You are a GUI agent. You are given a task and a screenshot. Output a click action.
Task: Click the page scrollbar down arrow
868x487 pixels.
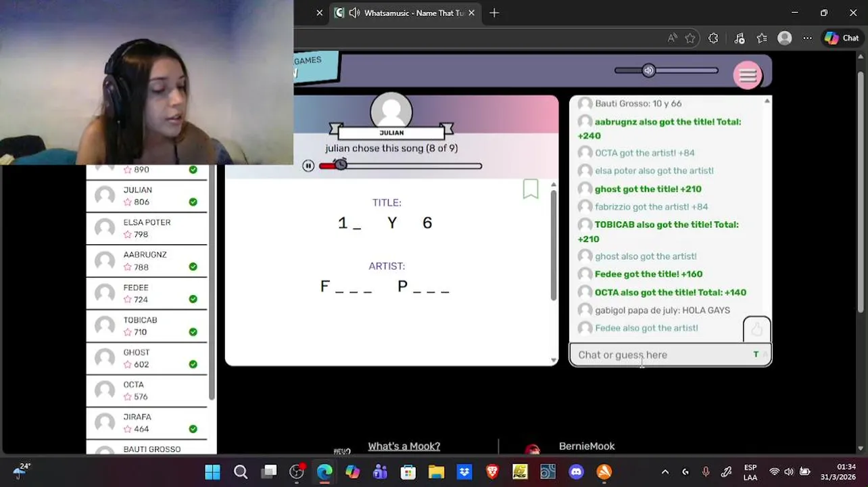tap(861, 448)
